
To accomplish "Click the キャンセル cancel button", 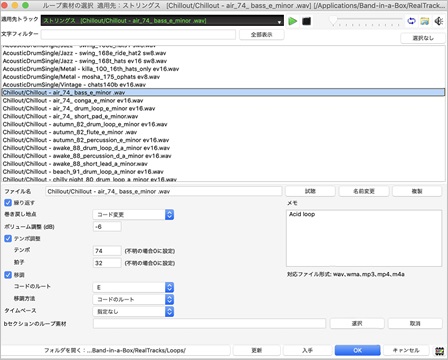I will click(x=406, y=350).
